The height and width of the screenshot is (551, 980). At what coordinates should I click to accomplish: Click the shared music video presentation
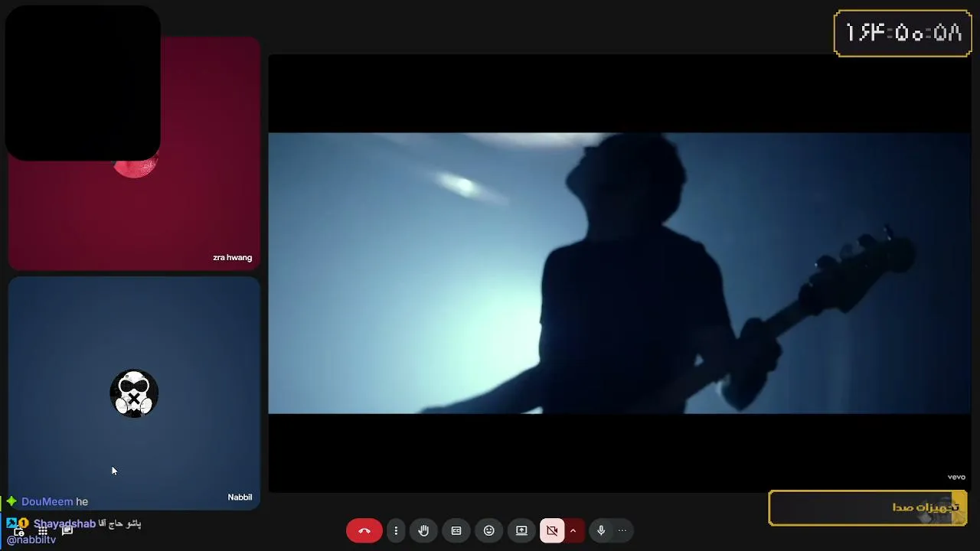(x=619, y=273)
